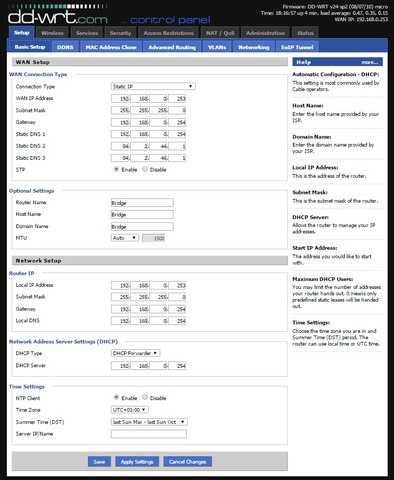Open the MTU Auto dropdown
The width and height of the screenshot is (394, 480).
pos(125,238)
